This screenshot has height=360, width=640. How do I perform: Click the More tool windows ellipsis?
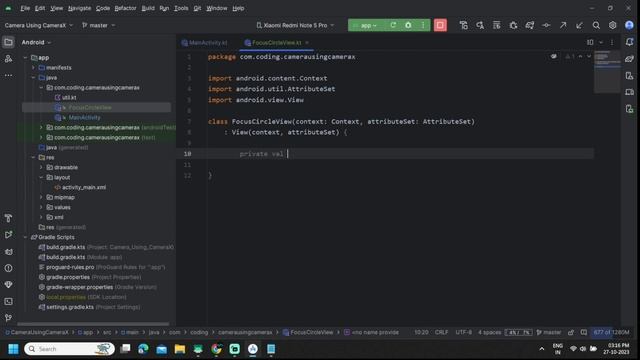coord(8,76)
